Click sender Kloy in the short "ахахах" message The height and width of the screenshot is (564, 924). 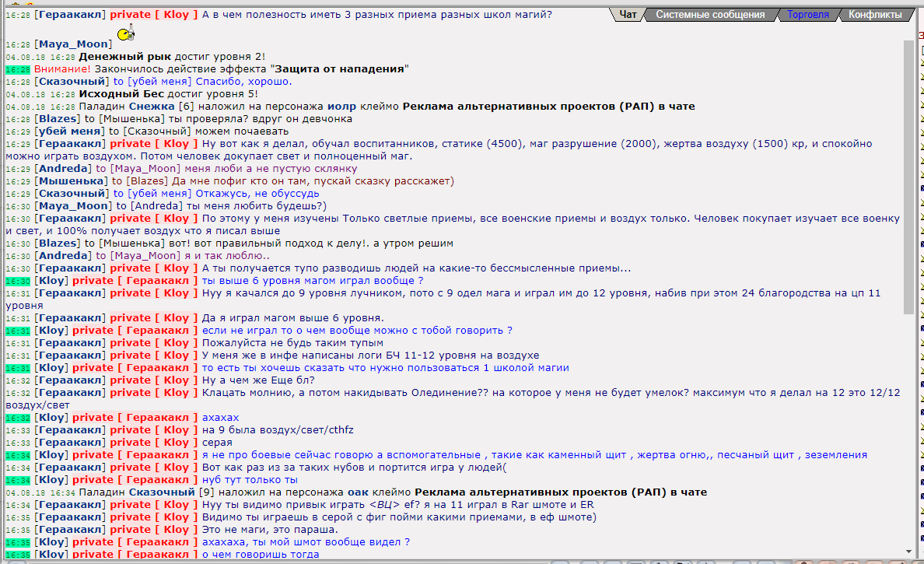(52, 417)
